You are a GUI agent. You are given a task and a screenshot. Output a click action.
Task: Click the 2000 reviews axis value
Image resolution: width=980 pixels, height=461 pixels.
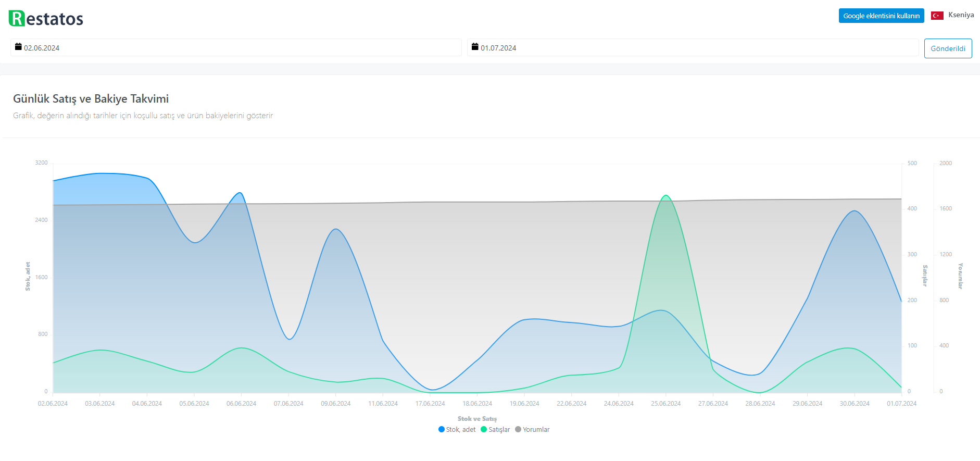(x=946, y=163)
